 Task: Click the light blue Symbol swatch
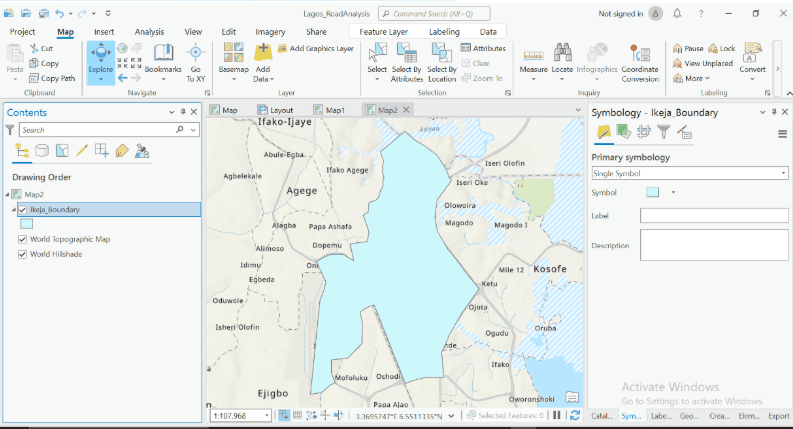(653, 192)
